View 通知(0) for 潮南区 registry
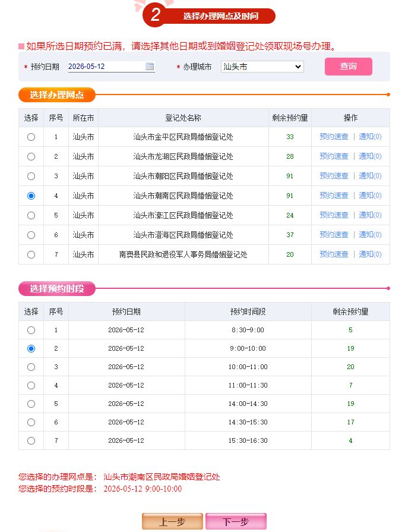405x532 pixels. tap(370, 196)
